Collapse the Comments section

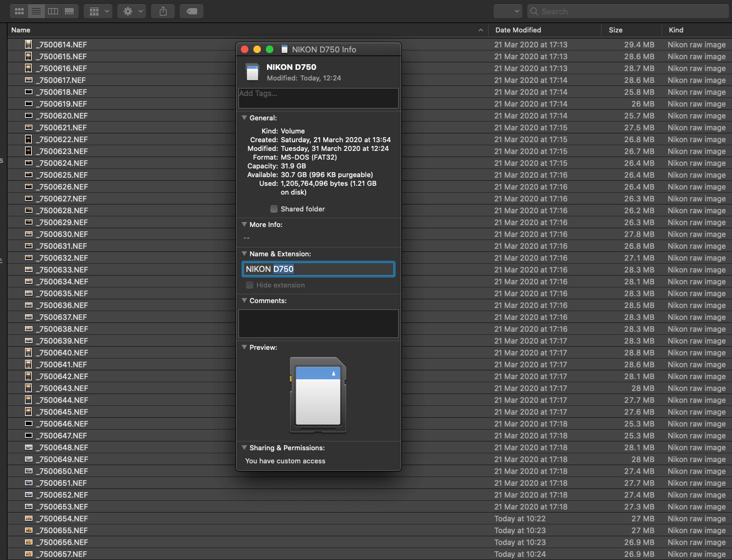click(244, 301)
